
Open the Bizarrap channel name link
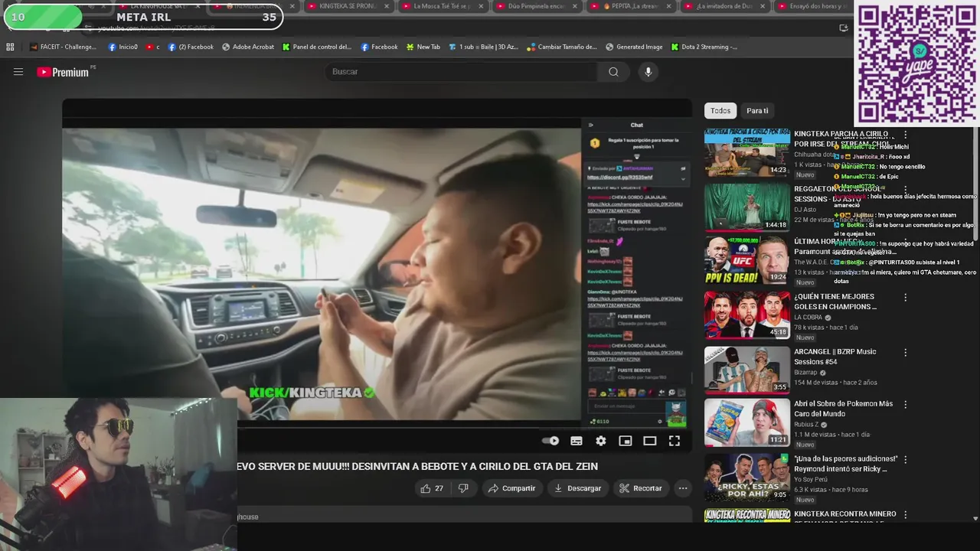[x=805, y=373]
